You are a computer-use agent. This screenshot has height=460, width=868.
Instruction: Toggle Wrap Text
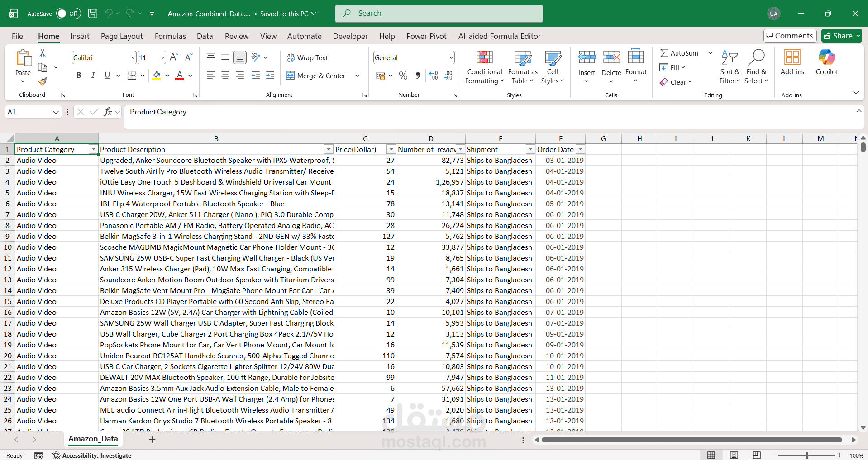click(307, 57)
